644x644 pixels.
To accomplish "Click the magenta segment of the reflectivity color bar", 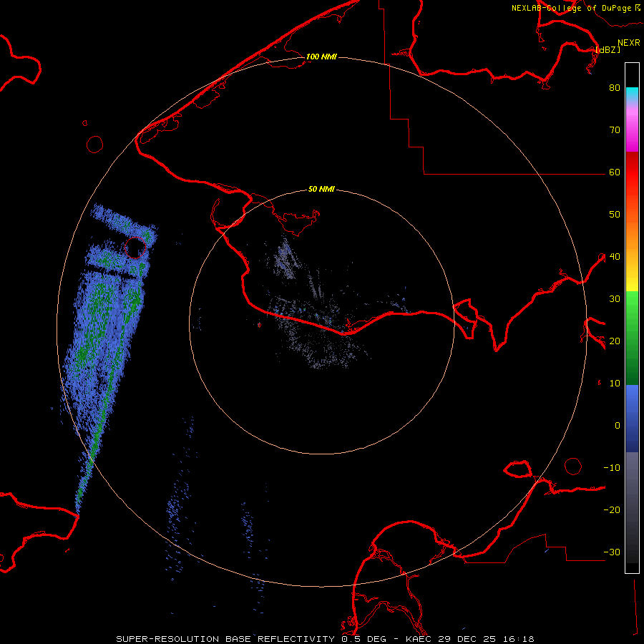I will tap(632, 132).
